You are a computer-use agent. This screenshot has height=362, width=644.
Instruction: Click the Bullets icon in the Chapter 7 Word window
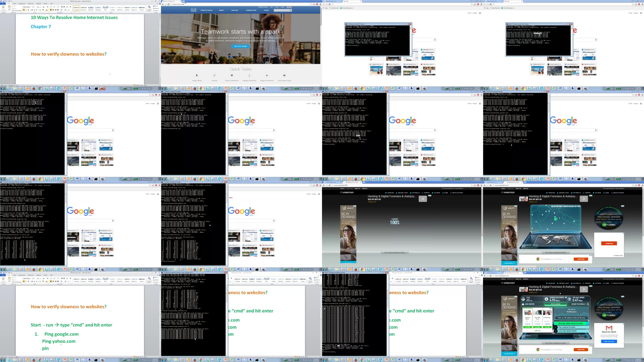coord(51,7)
